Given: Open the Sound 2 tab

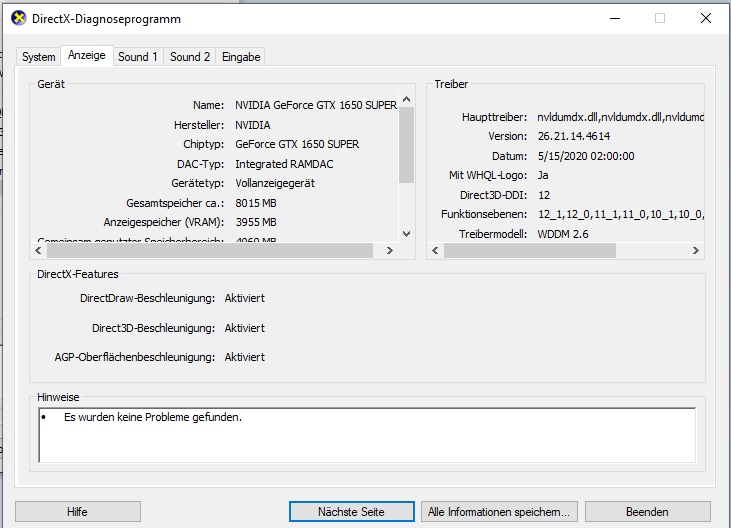Looking at the screenshot, I should click(x=190, y=57).
